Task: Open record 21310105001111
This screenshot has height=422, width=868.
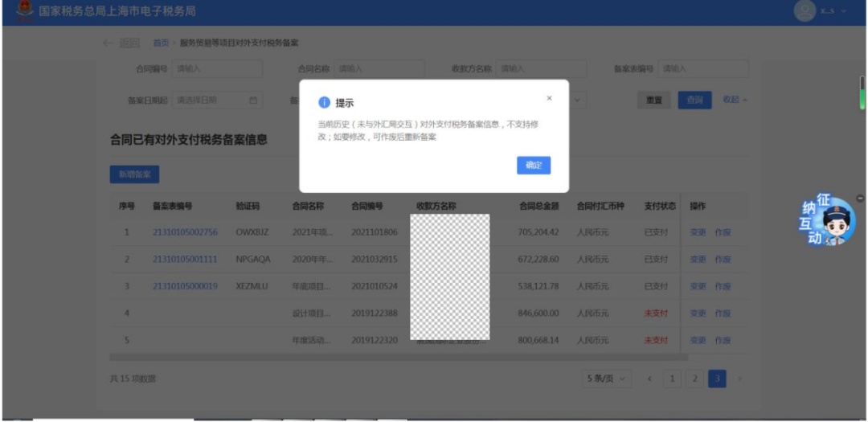Action: pos(185,259)
